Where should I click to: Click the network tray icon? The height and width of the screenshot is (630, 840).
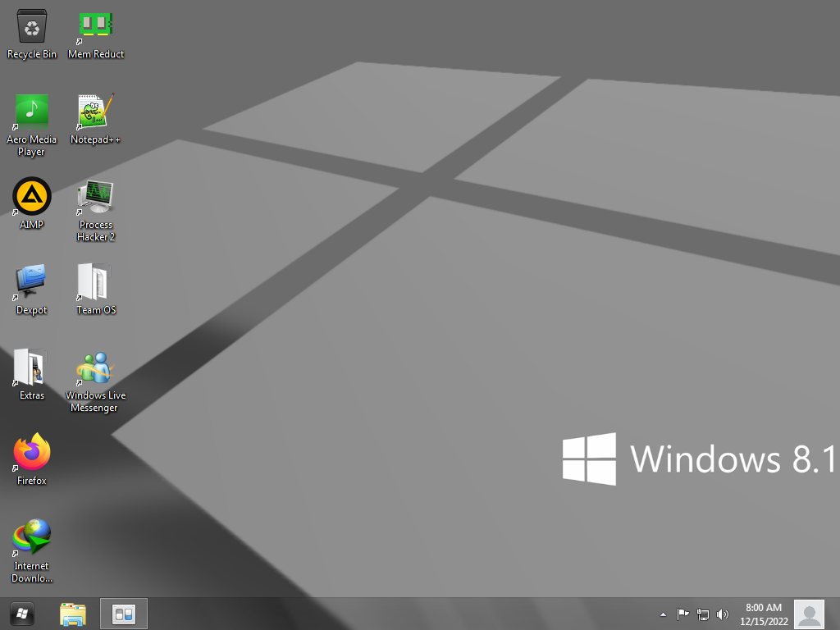coord(703,614)
